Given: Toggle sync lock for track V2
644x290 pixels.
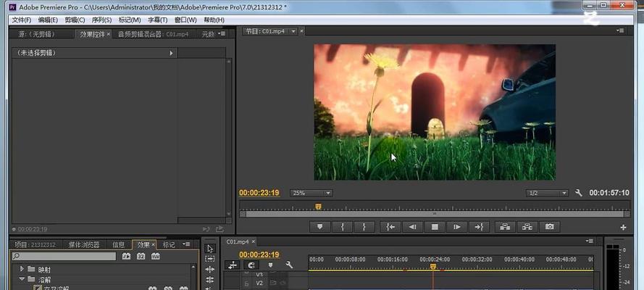Looking at the screenshot, I should [x=273, y=283].
